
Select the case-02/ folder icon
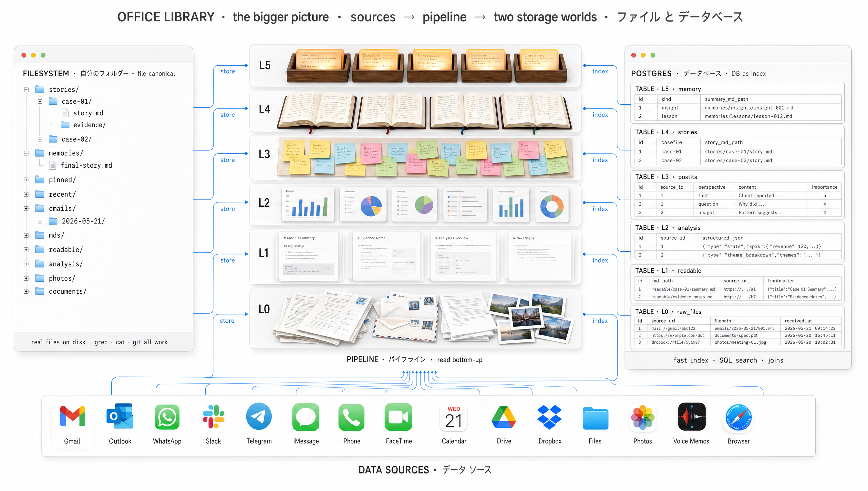[x=53, y=139]
